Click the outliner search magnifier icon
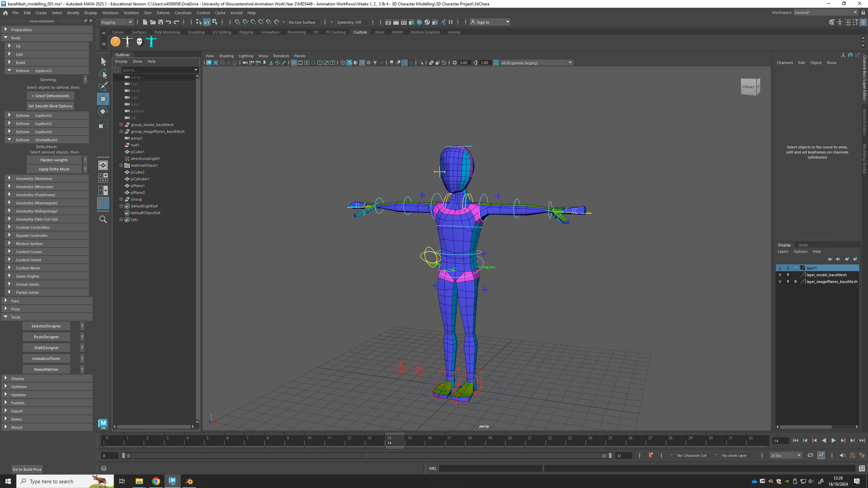This screenshot has width=868, height=488. point(103,219)
